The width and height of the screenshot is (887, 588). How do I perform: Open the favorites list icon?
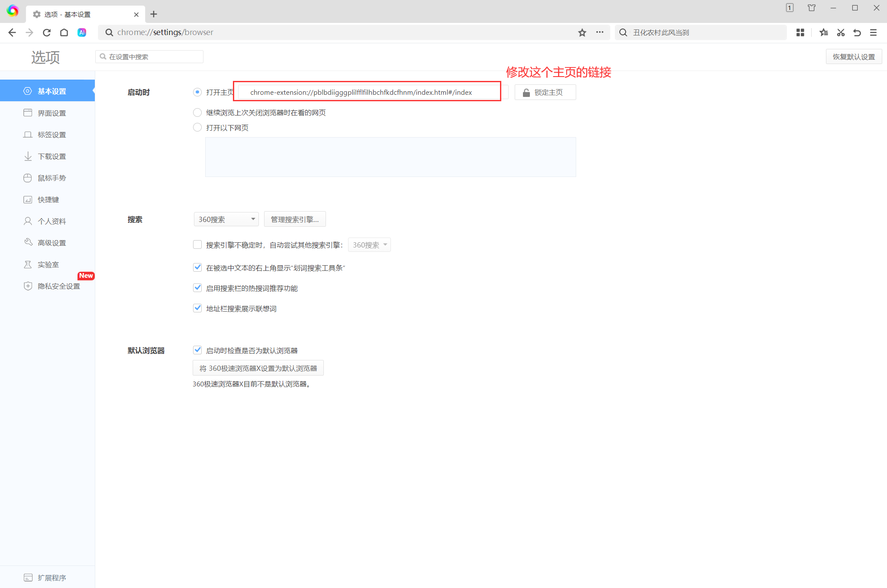pyautogui.click(x=823, y=32)
